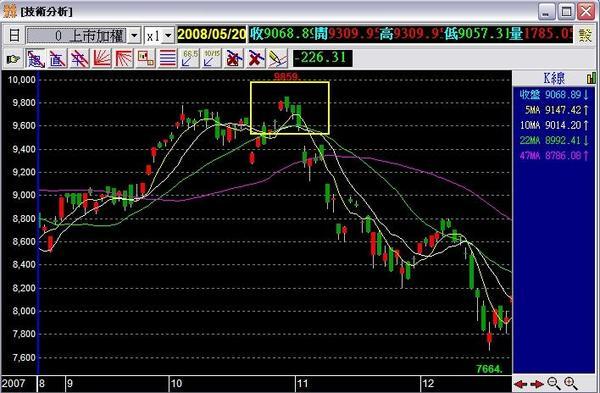Select the fan lines tool radiating down-right
Screen dimensions: 600x393
click(124, 59)
